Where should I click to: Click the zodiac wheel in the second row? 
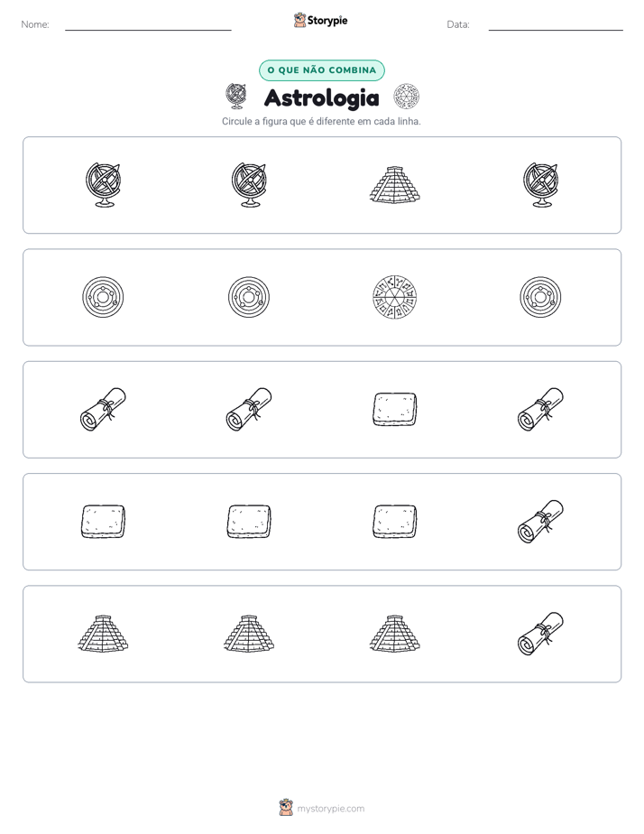pyautogui.click(x=395, y=297)
